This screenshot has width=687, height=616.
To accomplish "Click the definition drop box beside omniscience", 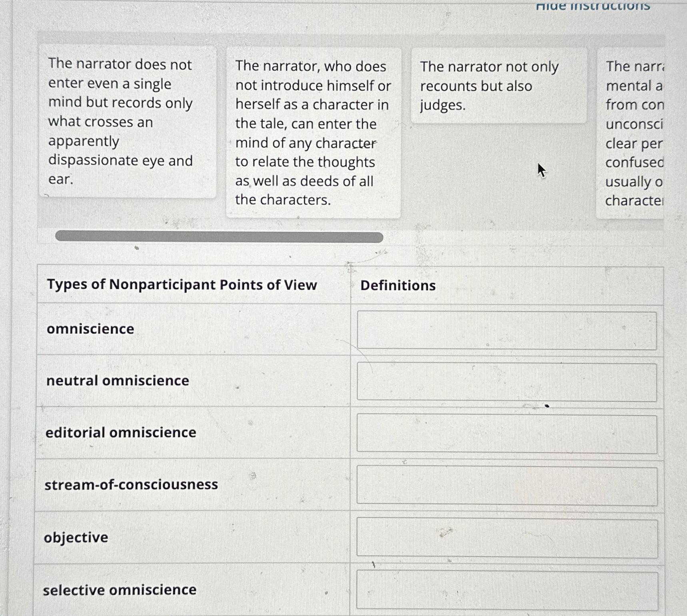I will (x=508, y=329).
